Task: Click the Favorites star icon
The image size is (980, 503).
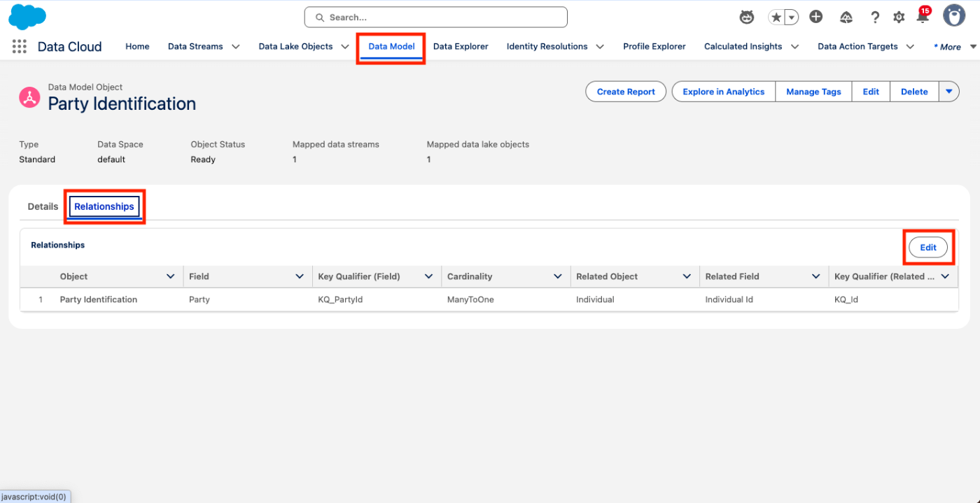Action: (776, 17)
